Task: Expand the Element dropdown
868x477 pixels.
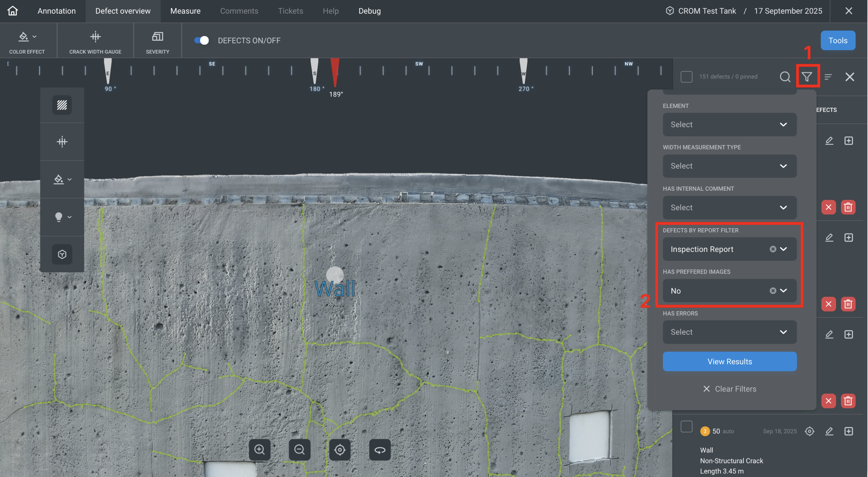Action: 729,125
